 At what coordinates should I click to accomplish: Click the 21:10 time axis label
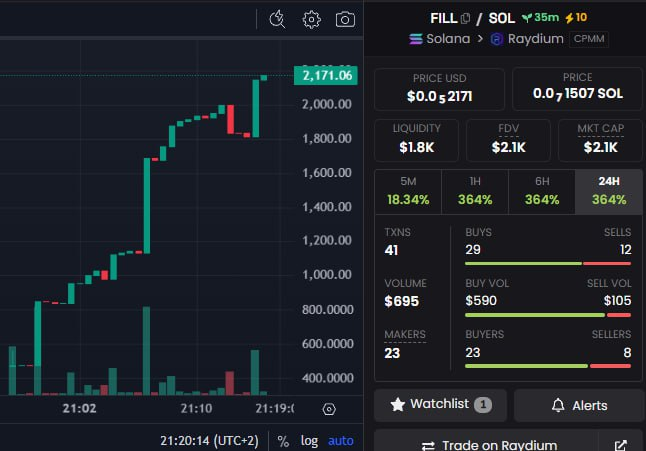(x=196, y=409)
